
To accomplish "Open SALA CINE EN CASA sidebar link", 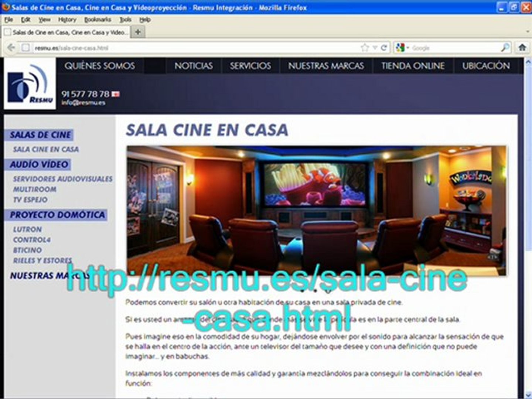I will [46, 149].
